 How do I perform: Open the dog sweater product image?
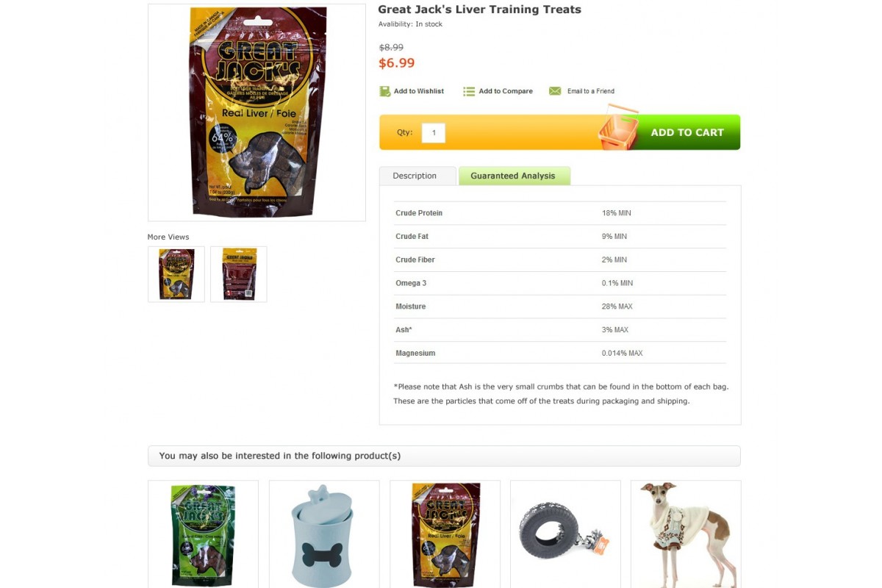click(x=686, y=534)
